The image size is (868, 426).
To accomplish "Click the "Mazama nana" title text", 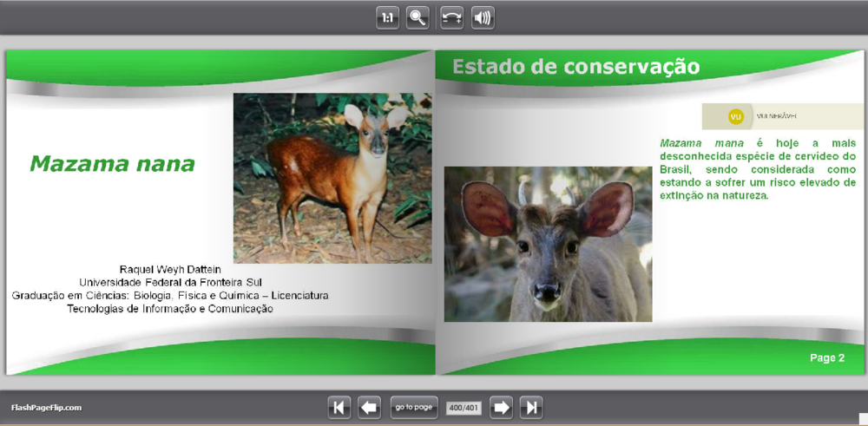I will [x=112, y=164].
